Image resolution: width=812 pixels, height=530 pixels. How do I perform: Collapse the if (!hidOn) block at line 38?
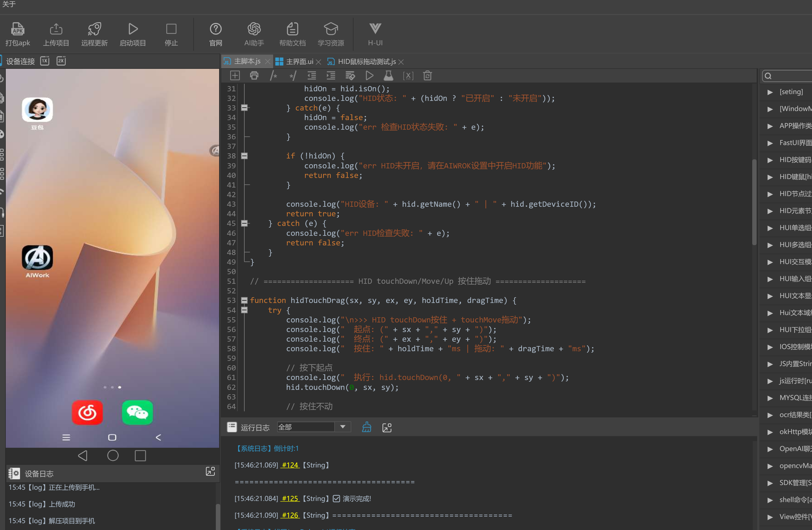click(244, 156)
